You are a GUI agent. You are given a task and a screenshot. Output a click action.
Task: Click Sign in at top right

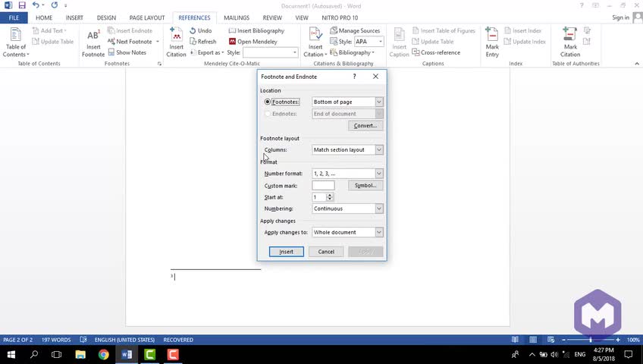click(620, 17)
